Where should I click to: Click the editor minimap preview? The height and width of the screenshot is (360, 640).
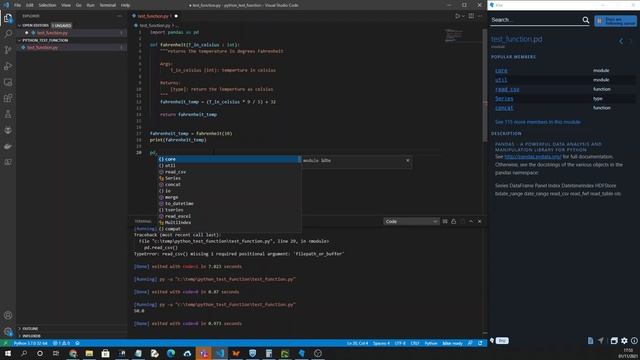point(454,36)
